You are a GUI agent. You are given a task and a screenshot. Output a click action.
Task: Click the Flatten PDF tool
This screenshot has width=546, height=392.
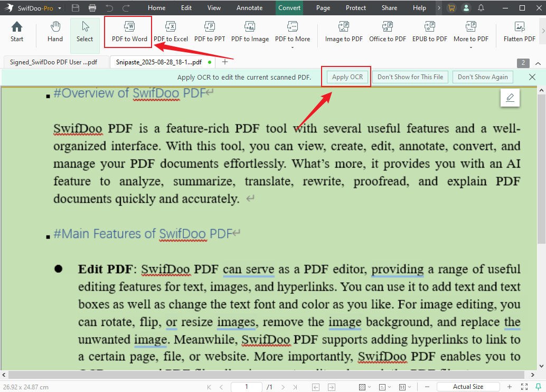(519, 32)
